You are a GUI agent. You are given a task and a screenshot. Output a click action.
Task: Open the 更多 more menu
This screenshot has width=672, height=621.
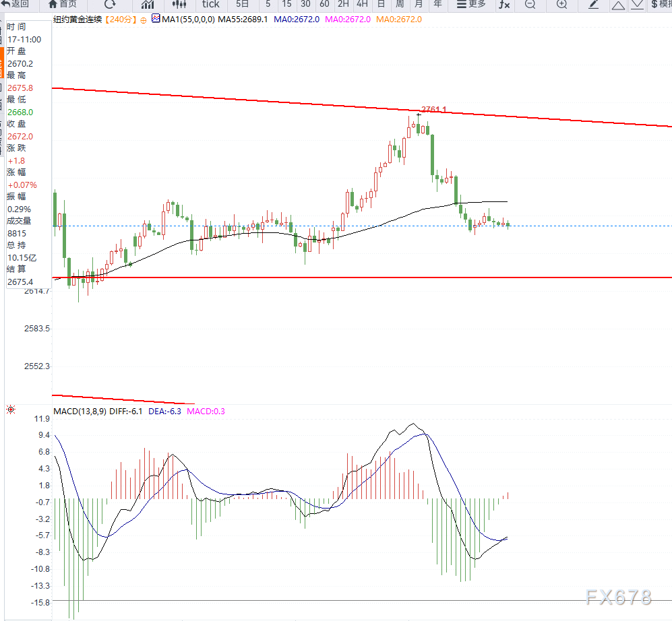click(x=471, y=4)
